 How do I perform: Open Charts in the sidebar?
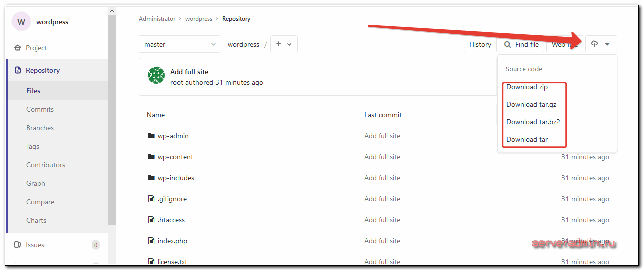(x=36, y=220)
